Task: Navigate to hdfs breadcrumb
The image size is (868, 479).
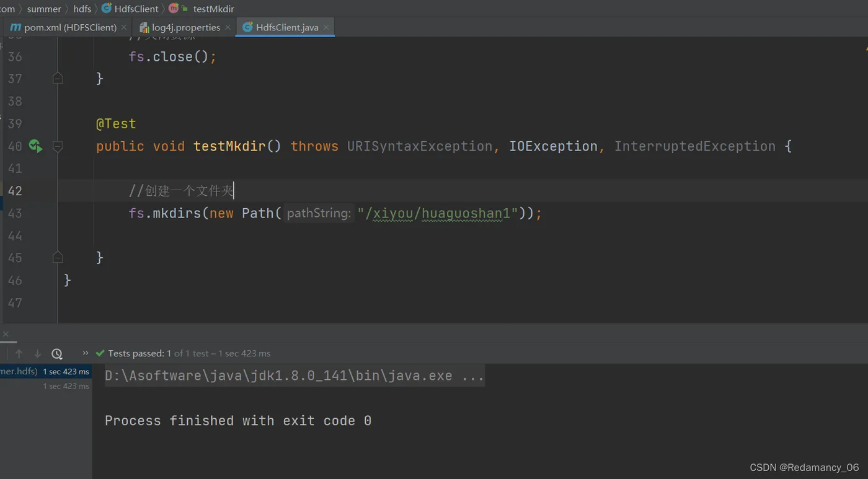Action: pos(82,9)
